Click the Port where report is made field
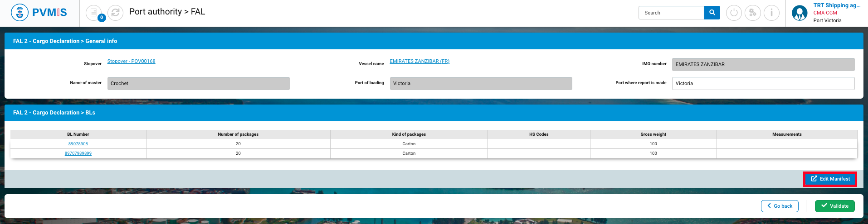The width and height of the screenshot is (868, 224). [763, 83]
